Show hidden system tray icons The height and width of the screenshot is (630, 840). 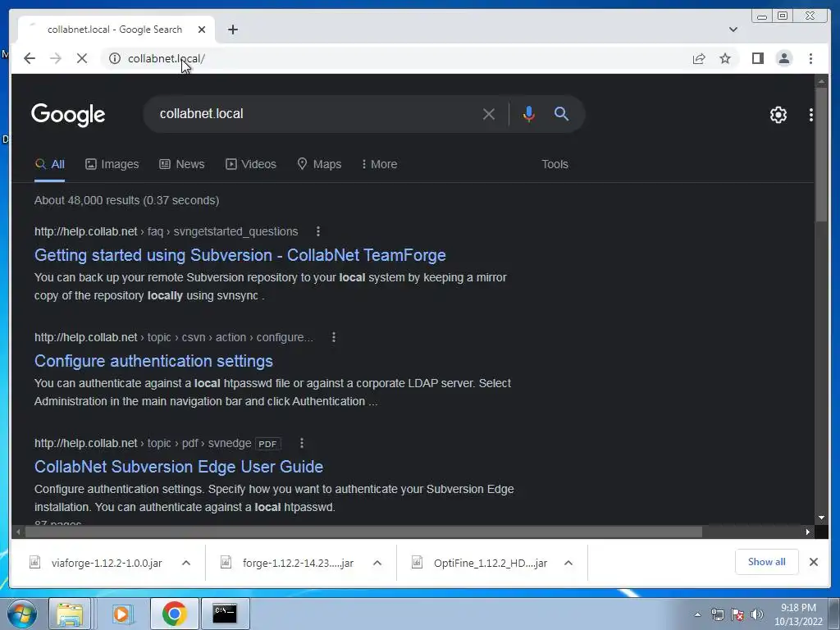pyautogui.click(x=697, y=614)
